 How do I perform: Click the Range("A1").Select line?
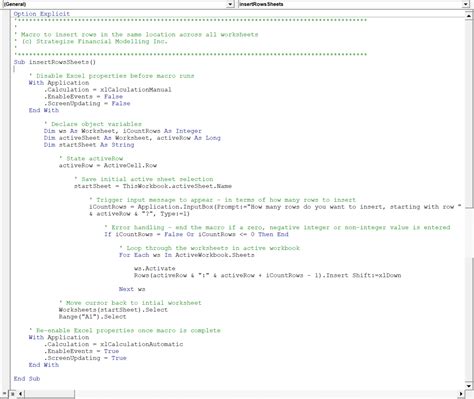(92, 317)
